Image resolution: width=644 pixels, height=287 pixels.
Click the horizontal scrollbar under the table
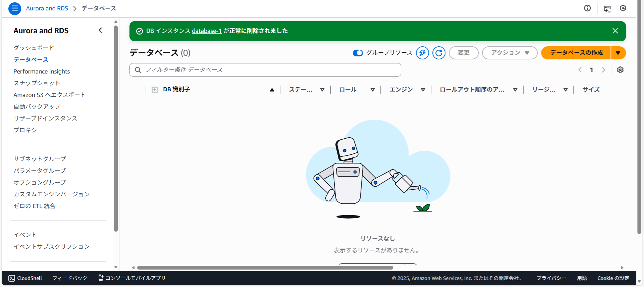point(265,268)
